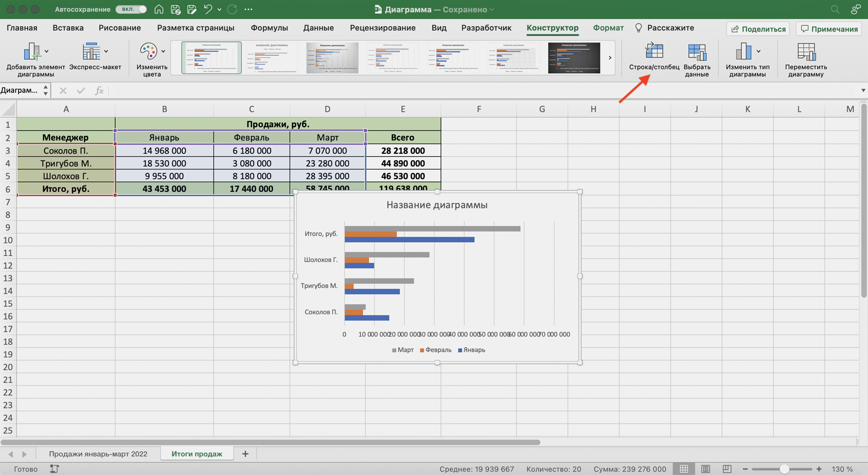Switch to sheet Продажи январь-март 2022
Screen dimensions: 868x475
coord(98,454)
